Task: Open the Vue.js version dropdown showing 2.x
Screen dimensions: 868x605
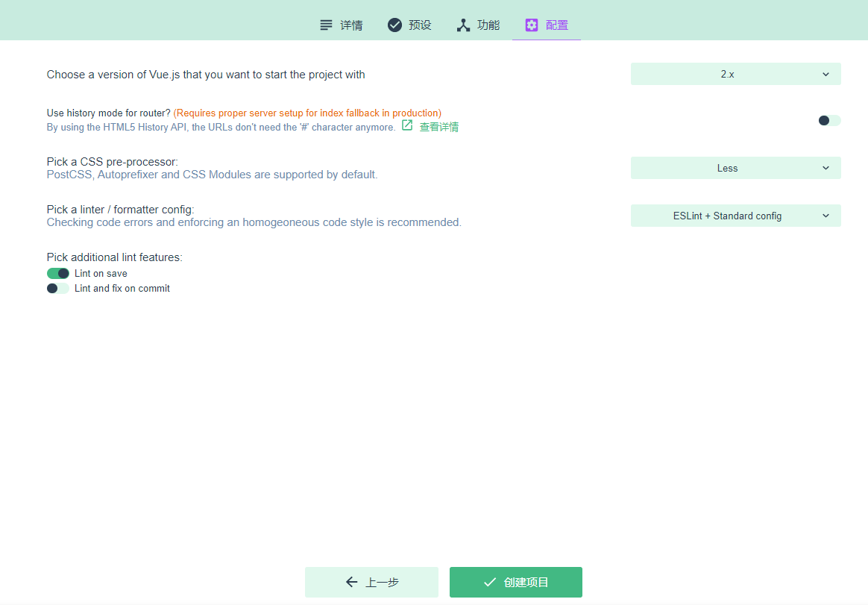Action: coord(735,74)
